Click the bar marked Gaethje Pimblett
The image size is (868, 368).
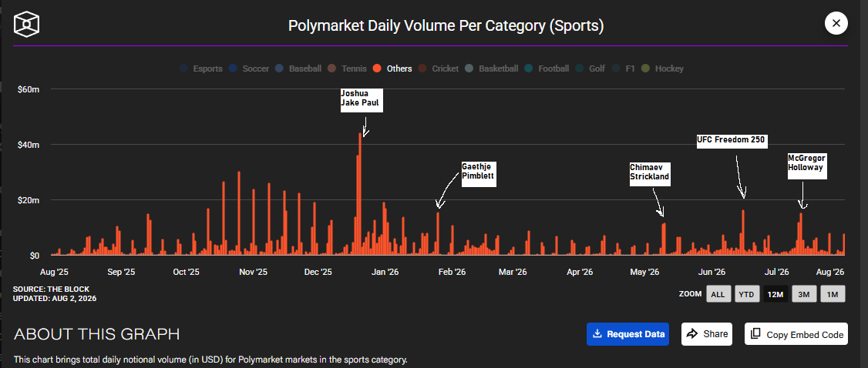(x=438, y=234)
